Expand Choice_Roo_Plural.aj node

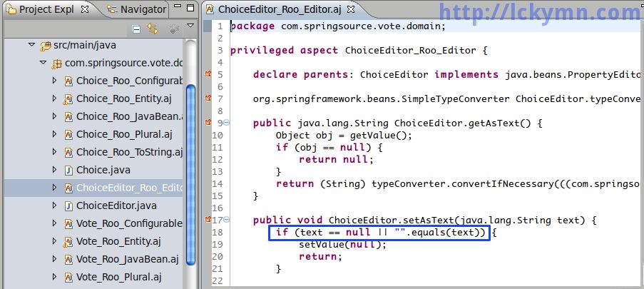point(55,134)
